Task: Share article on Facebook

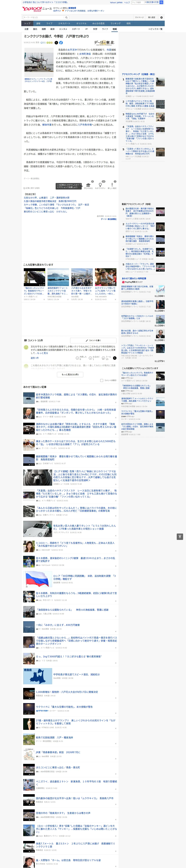Action: click(61, 43)
